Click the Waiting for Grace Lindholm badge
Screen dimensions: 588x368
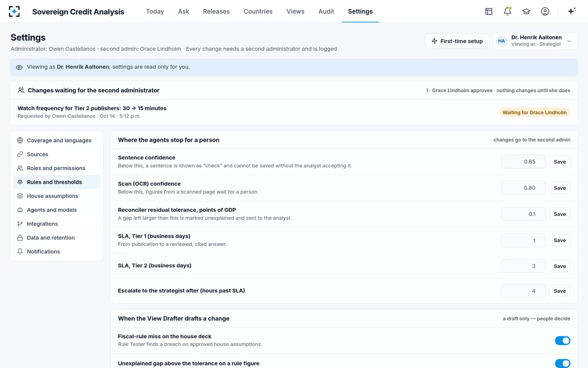pos(534,112)
